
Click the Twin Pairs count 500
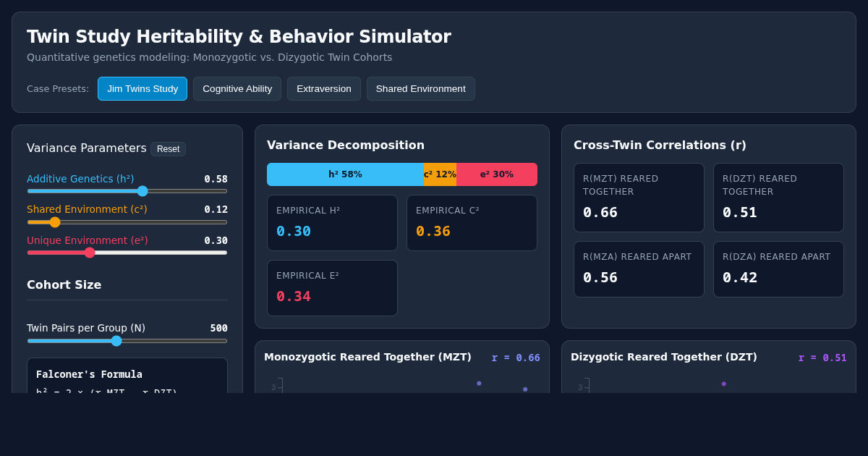pos(219,328)
